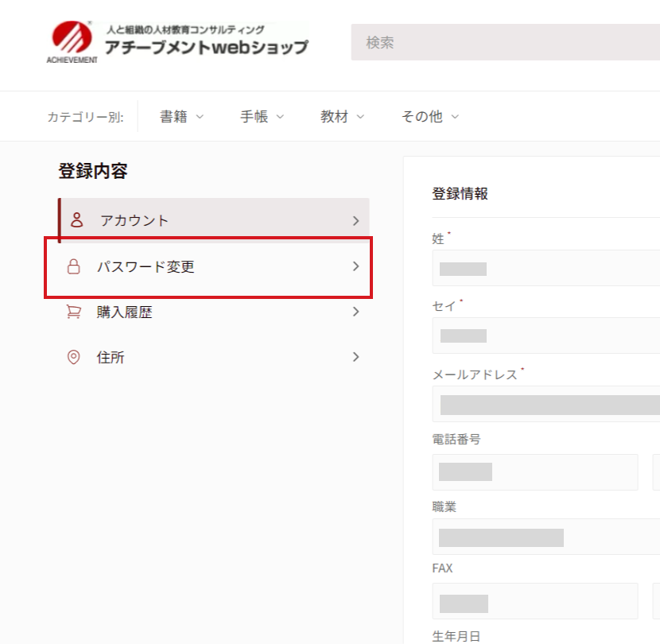Select the アカウント menu item

(x=214, y=220)
